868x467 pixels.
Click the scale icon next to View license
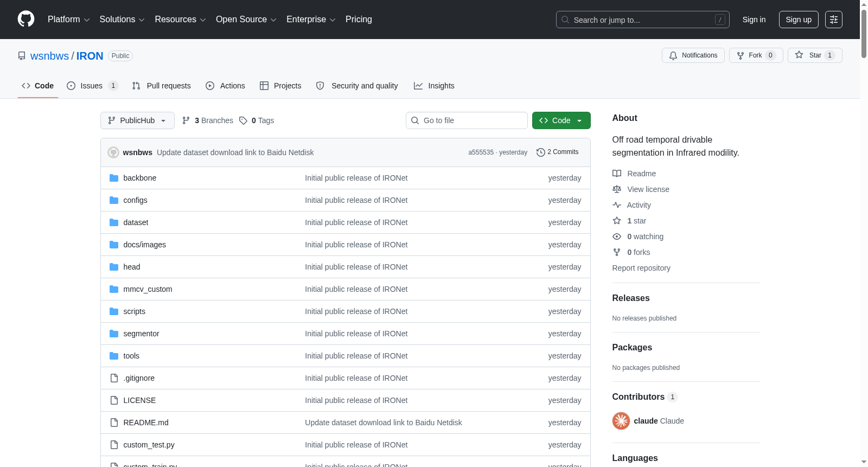pyautogui.click(x=617, y=189)
